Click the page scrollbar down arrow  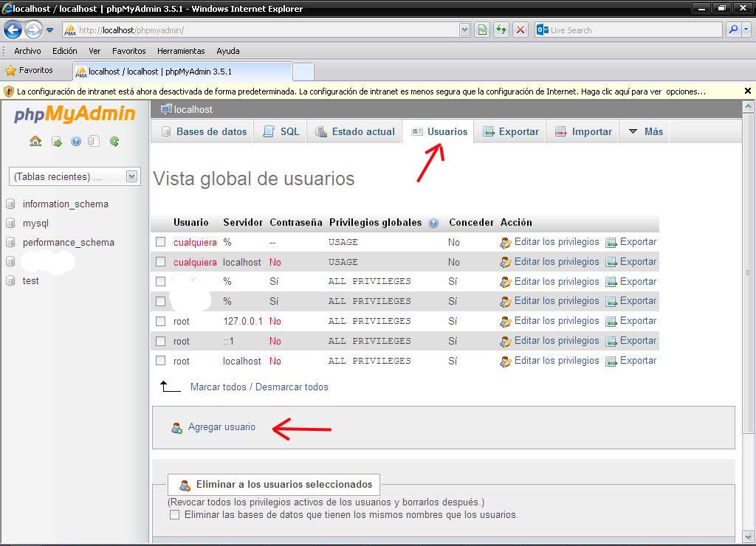pos(748,537)
